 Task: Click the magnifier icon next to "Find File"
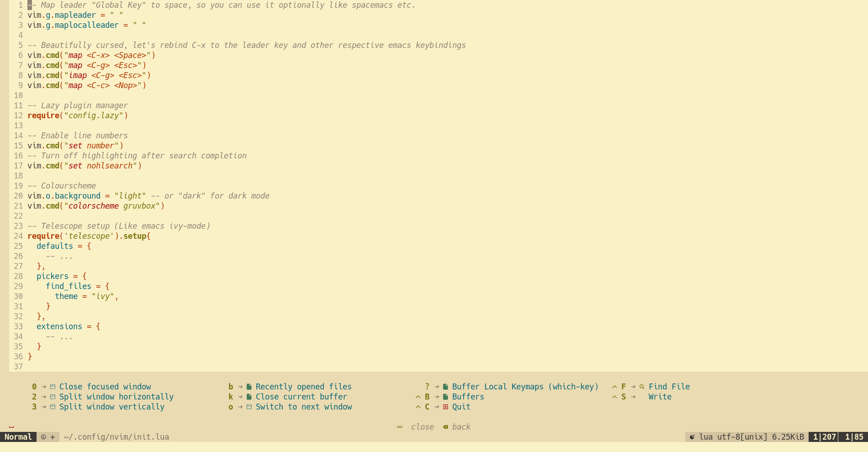pyautogui.click(x=641, y=387)
